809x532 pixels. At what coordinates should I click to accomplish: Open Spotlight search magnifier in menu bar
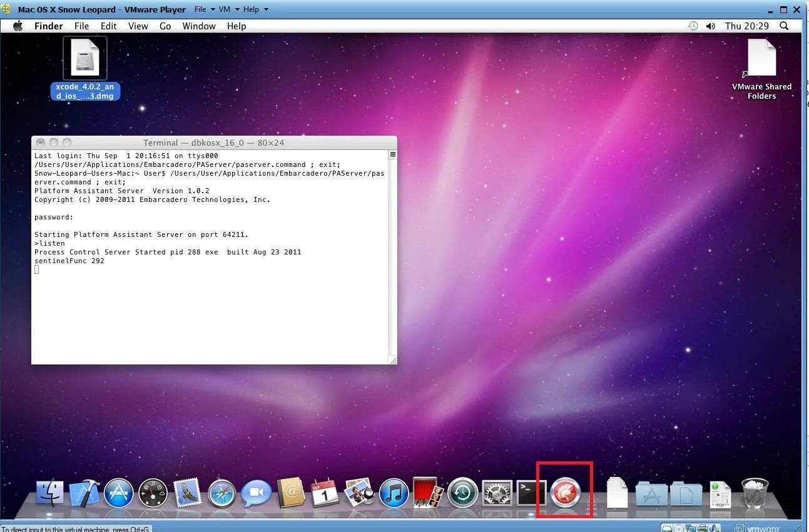coord(784,26)
